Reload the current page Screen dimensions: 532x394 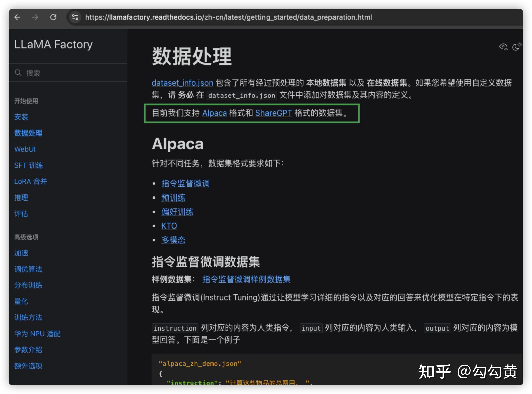[x=54, y=17]
